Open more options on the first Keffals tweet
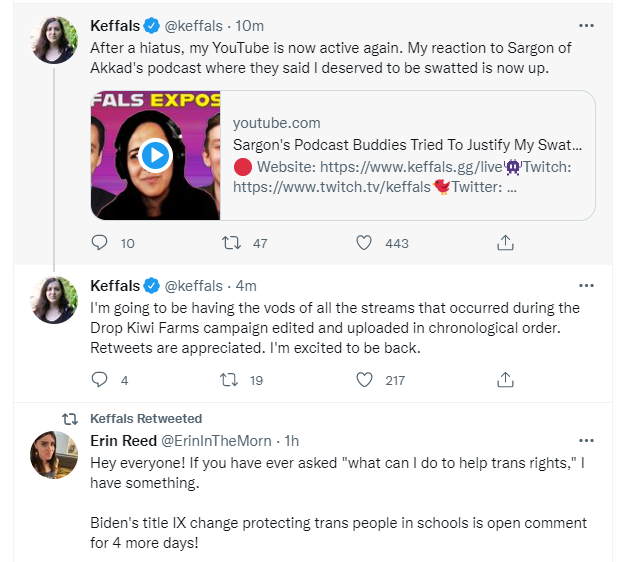633x562 pixels. point(587,25)
